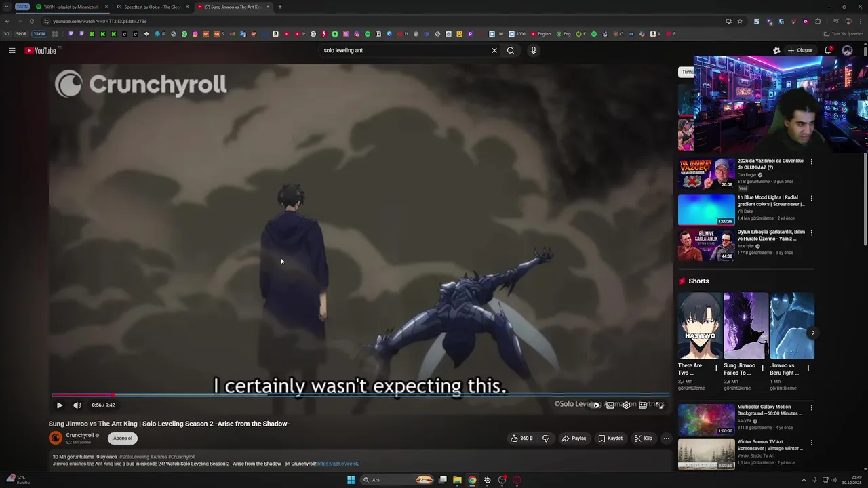Switch to theater mode in the player
Screen dimensions: 868x488
pyautogui.click(x=643, y=405)
